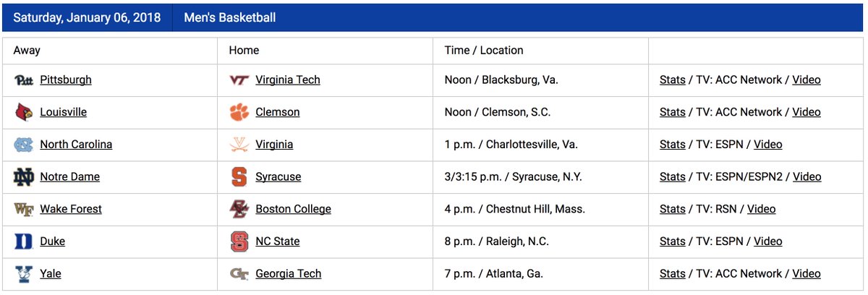Click the Pittsburgh Panthers team logo
868x295 pixels.
[x=24, y=80]
